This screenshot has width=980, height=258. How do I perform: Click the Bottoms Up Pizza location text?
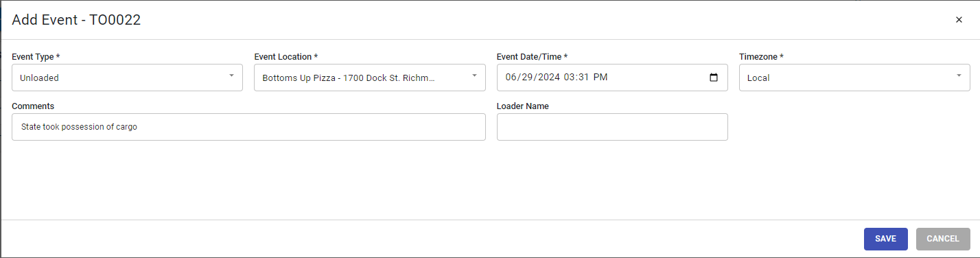(349, 78)
